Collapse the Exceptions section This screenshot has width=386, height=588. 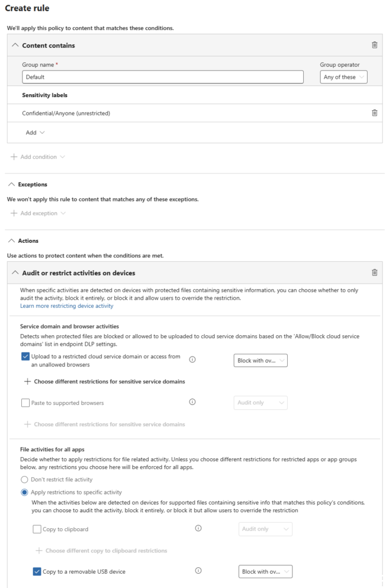[11, 184]
